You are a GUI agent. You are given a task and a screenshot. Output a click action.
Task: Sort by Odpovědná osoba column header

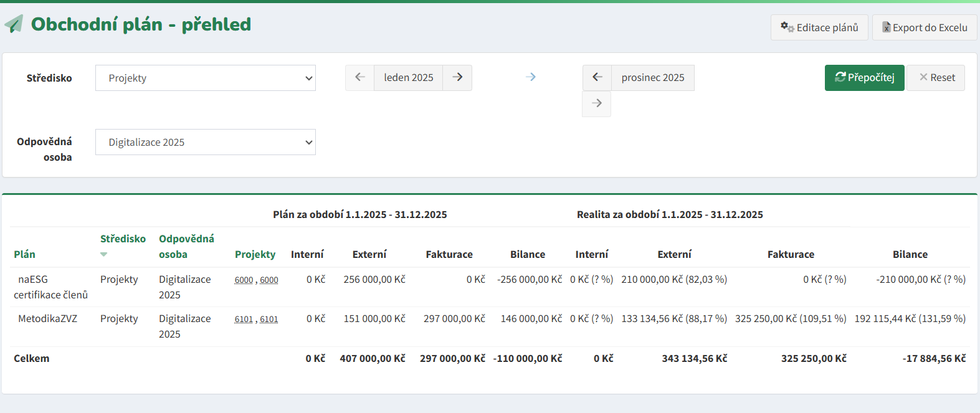point(186,246)
